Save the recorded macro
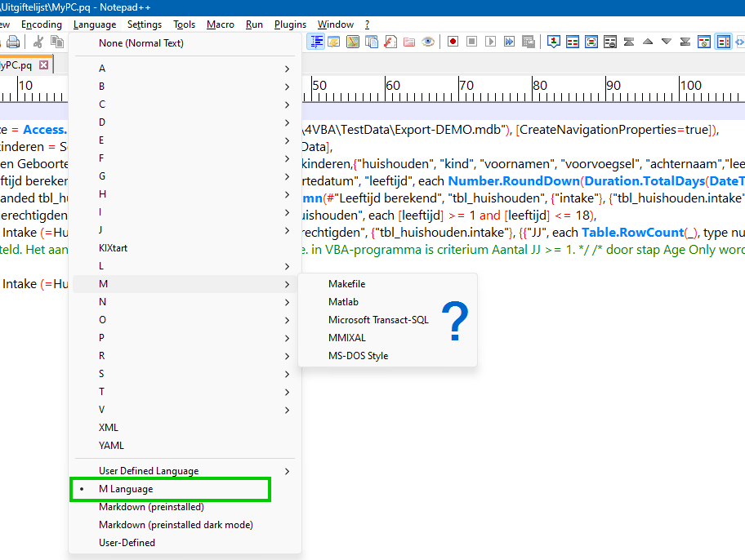The width and height of the screenshot is (745, 560). pos(526,42)
